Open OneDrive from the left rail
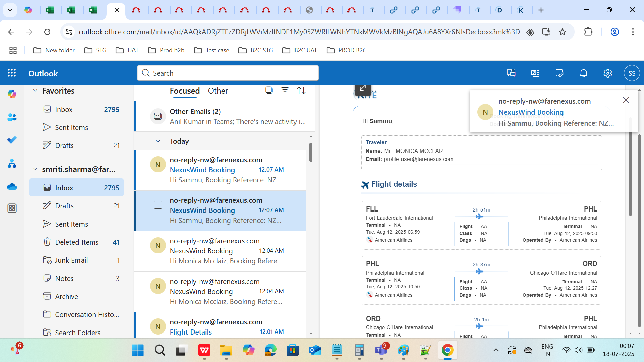Screen dimensions: 644x362 coord(12,186)
